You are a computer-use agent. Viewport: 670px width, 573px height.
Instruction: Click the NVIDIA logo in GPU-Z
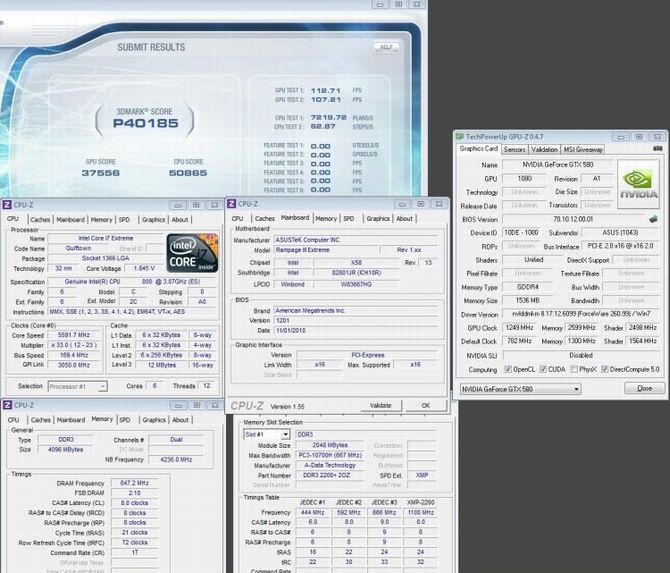(638, 184)
